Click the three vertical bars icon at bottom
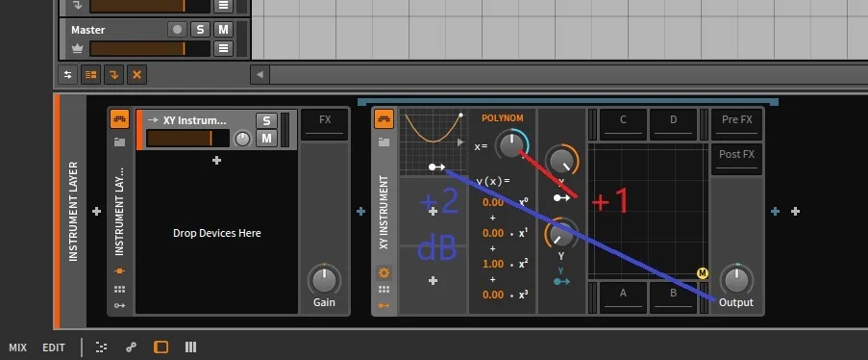This screenshot has height=360, width=868. [191, 347]
